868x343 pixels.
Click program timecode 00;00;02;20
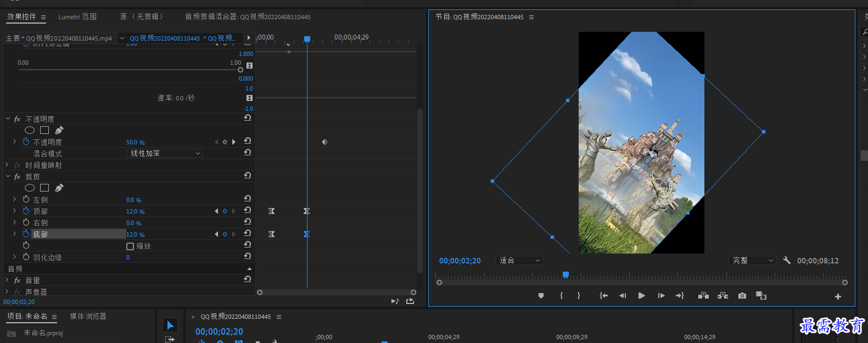tap(460, 261)
